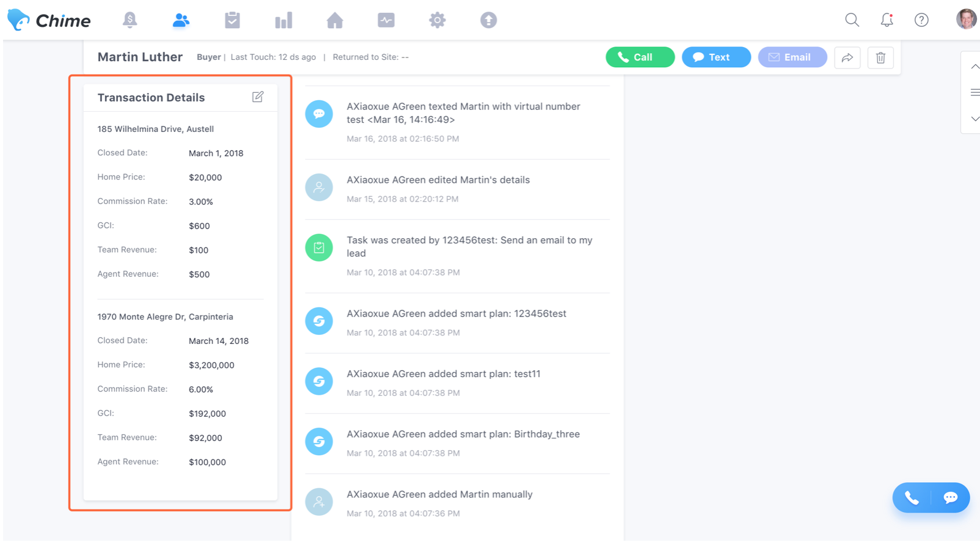This screenshot has height=545, width=980.
Task: Click home price $3,200,000
Action: [211, 365]
